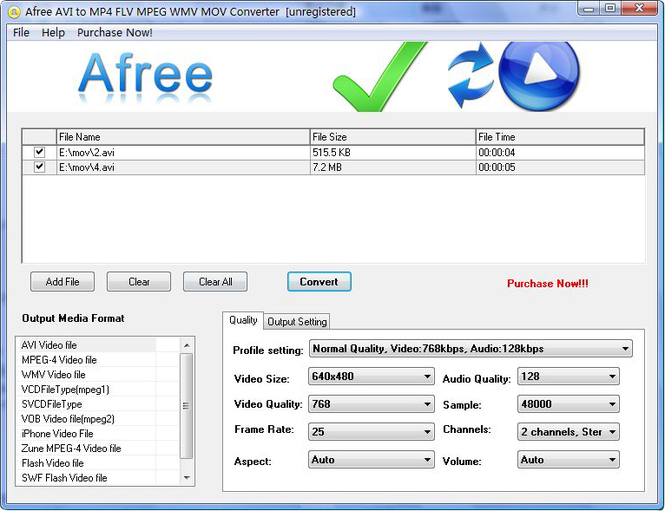
Task: Click the Afree logo
Action: 145,78
